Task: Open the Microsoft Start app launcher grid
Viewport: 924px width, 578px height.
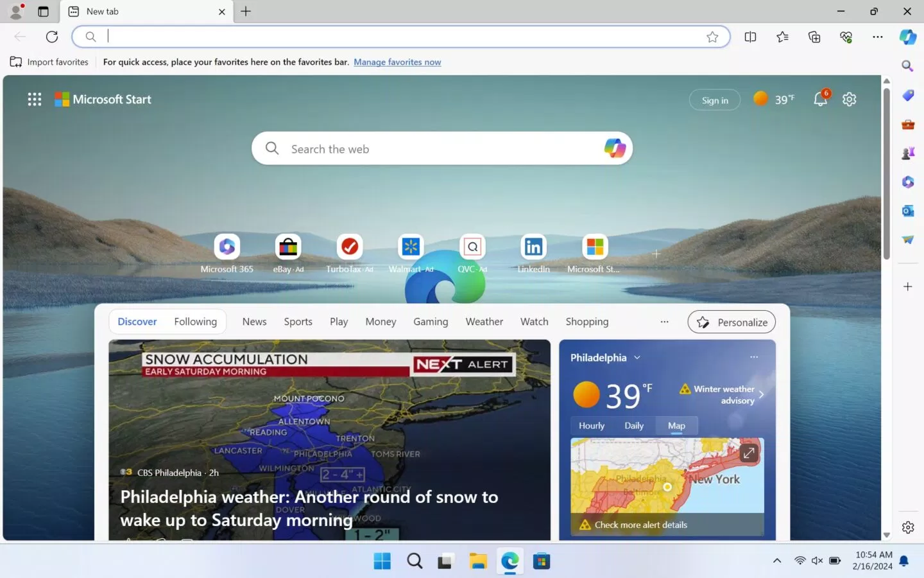Action: coord(35,100)
